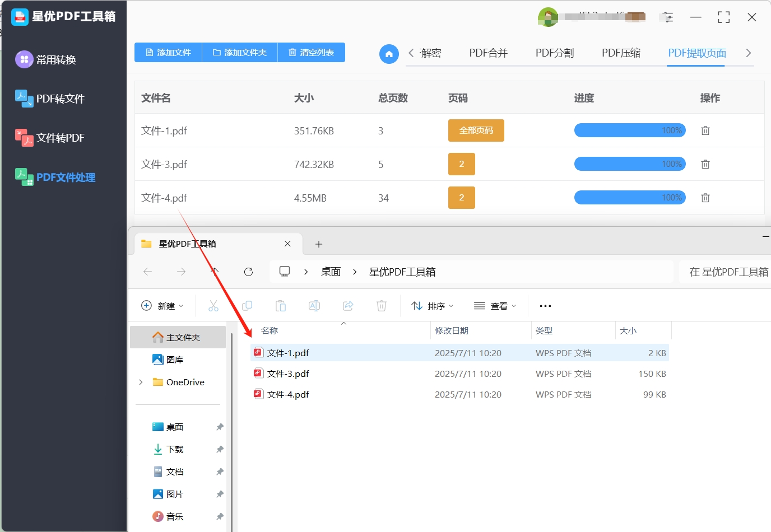Viewport: 771px width, 532px height.
Task: Click 4.55MB size cell
Action: (x=310, y=198)
